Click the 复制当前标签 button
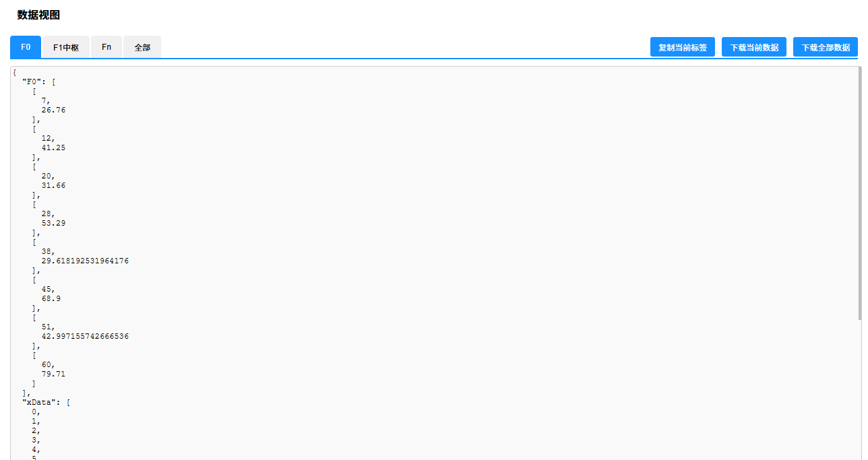This screenshot has height=460, width=868. (683, 47)
